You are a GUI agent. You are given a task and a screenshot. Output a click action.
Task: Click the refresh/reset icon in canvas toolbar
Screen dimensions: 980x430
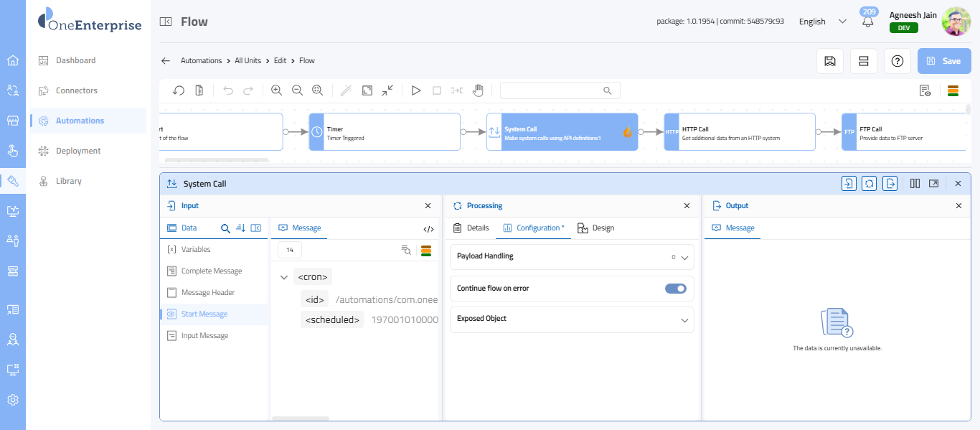click(x=179, y=90)
